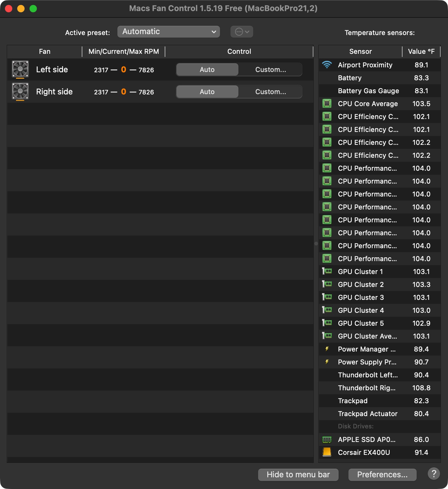Click the Min/Current/Max RPM column header
Screen dimensions: 448x489
124,51
